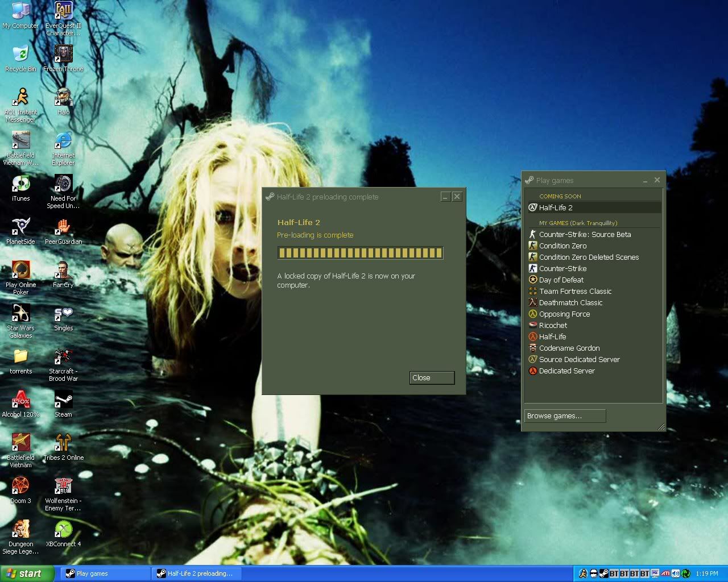Open the Recycle Bin icon
728x582 pixels.
(20, 59)
